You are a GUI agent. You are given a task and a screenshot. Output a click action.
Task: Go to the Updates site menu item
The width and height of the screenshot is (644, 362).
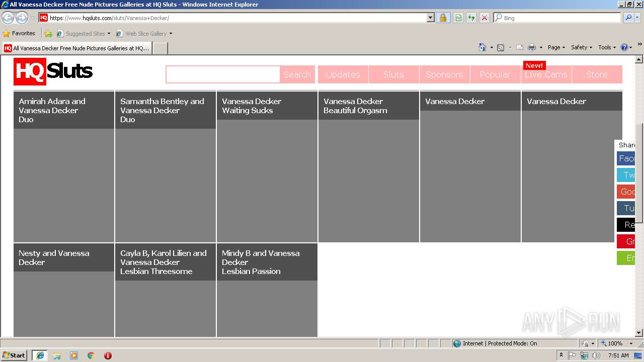pyautogui.click(x=343, y=74)
